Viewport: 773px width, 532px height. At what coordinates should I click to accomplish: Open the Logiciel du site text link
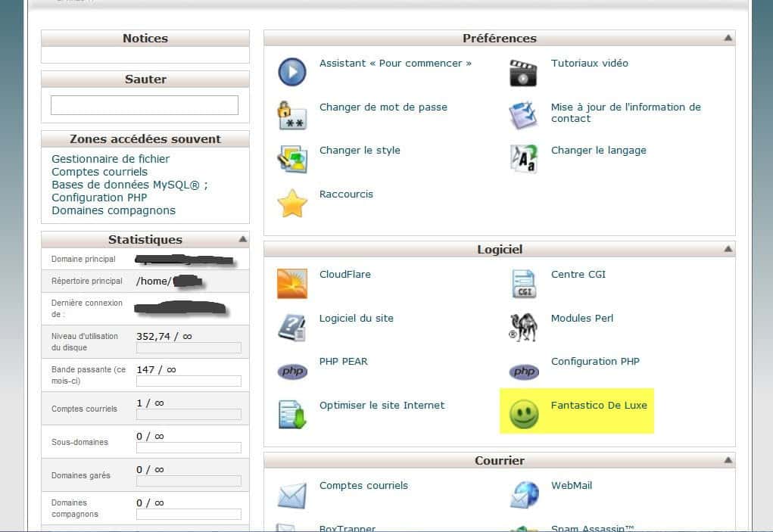pyautogui.click(x=357, y=318)
